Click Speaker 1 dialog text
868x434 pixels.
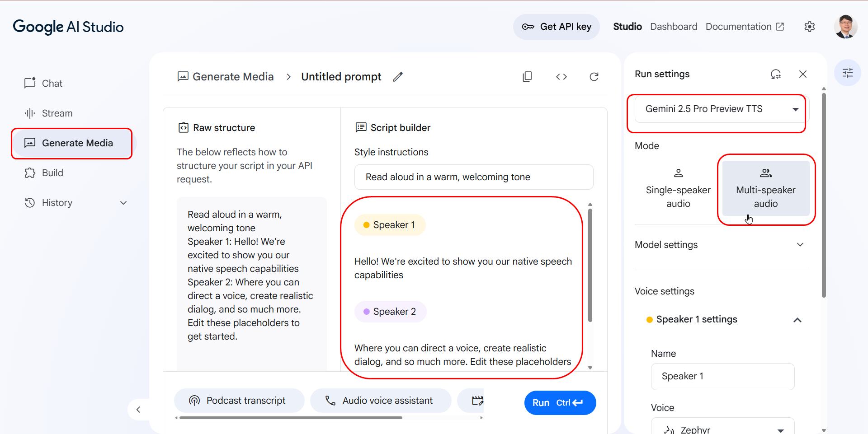point(463,268)
